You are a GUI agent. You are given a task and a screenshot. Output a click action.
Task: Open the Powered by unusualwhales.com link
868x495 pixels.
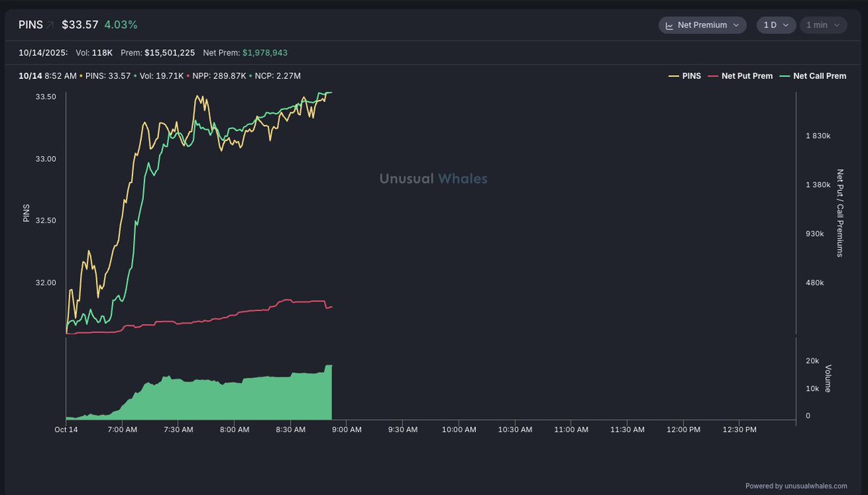[x=796, y=486]
